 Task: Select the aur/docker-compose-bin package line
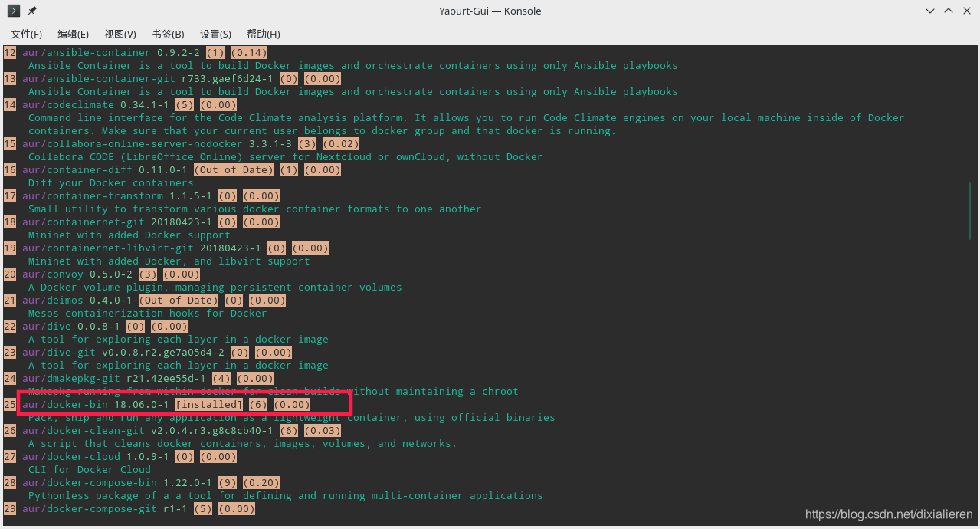point(140,483)
